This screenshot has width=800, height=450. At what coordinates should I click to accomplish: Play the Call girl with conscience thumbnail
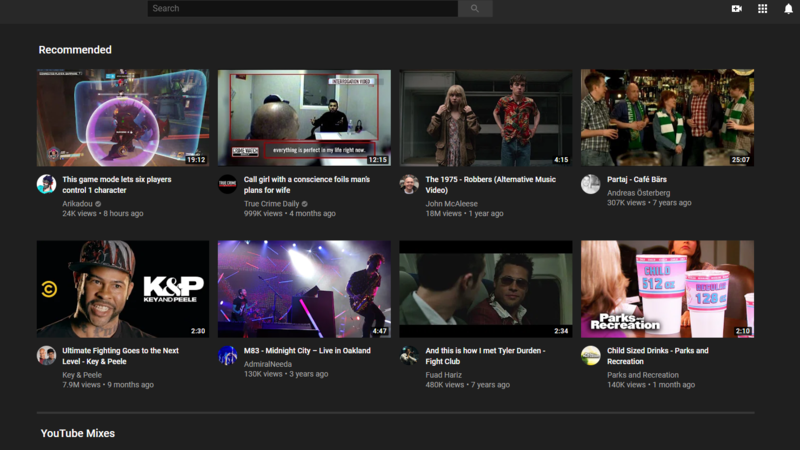point(305,118)
